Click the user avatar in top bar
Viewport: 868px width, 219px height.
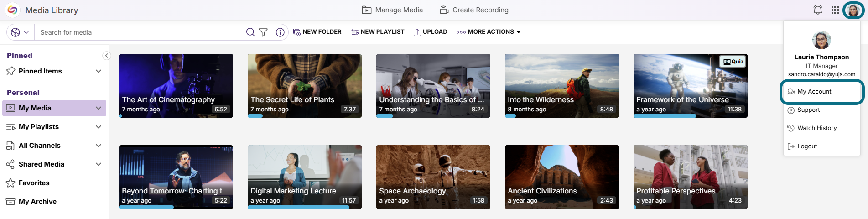(853, 10)
